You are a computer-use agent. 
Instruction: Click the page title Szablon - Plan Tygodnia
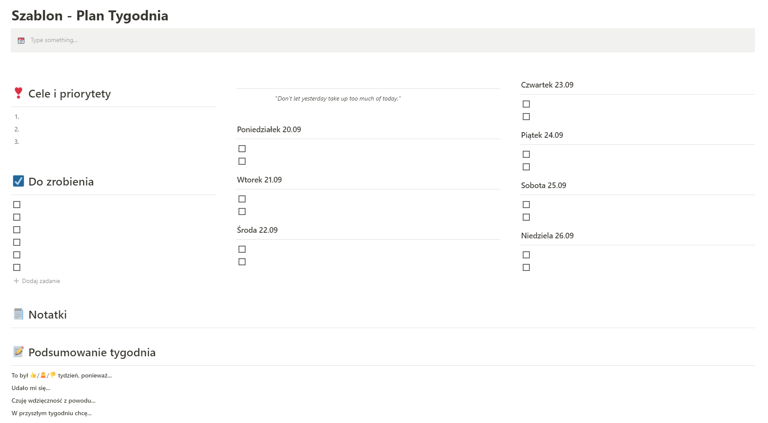coord(90,15)
